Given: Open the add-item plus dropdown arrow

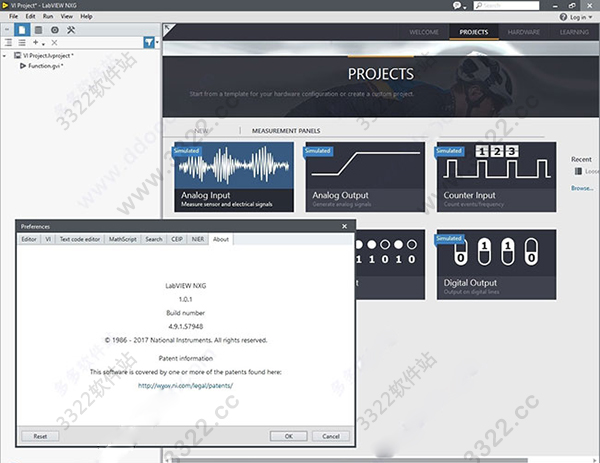Looking at the screenshot, I should (43, 44).
